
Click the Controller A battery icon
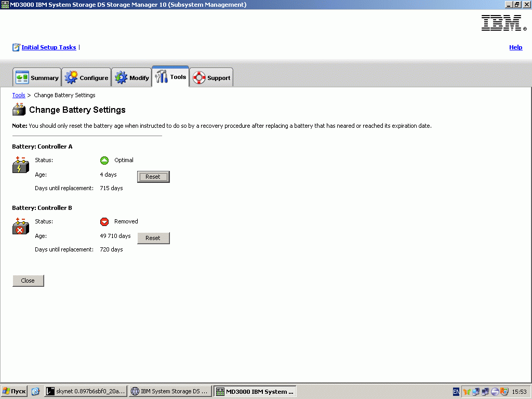[x=20, y=165]
